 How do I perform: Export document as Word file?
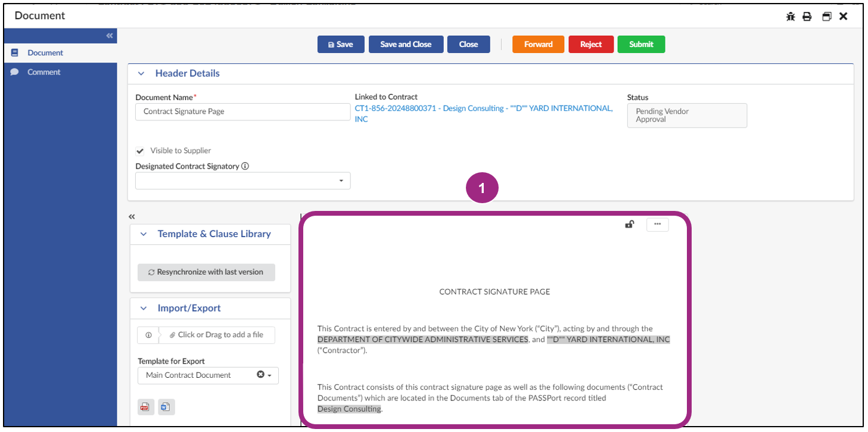click(x=166, y=406)
